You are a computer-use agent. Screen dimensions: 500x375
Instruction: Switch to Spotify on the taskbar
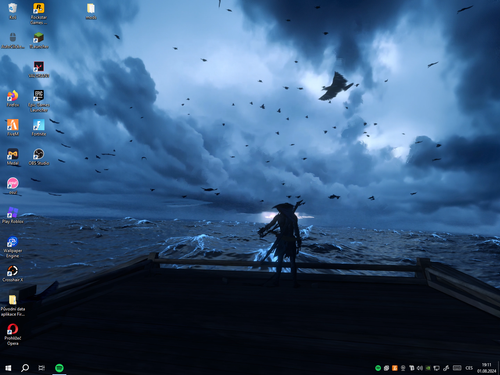coord(59,368)
